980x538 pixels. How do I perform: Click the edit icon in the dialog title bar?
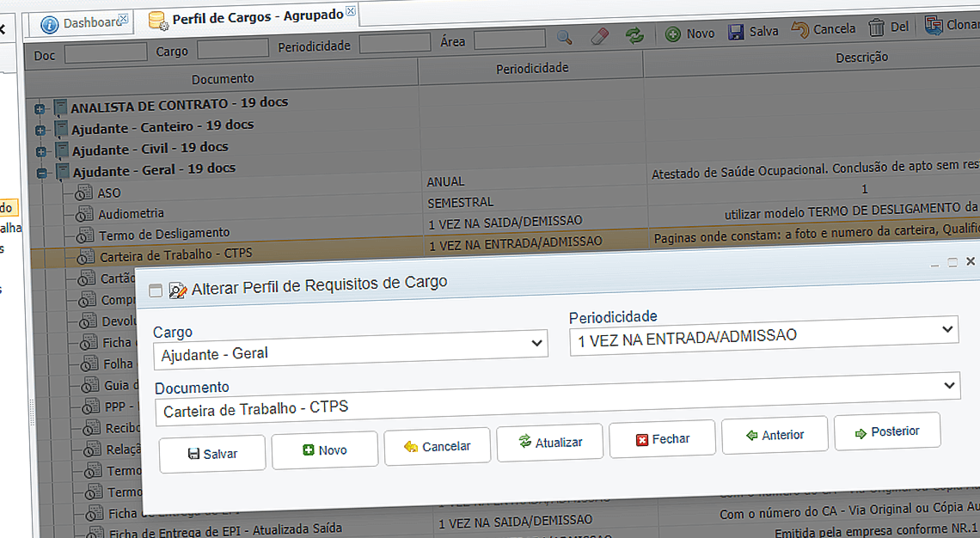tap(178, 290)
